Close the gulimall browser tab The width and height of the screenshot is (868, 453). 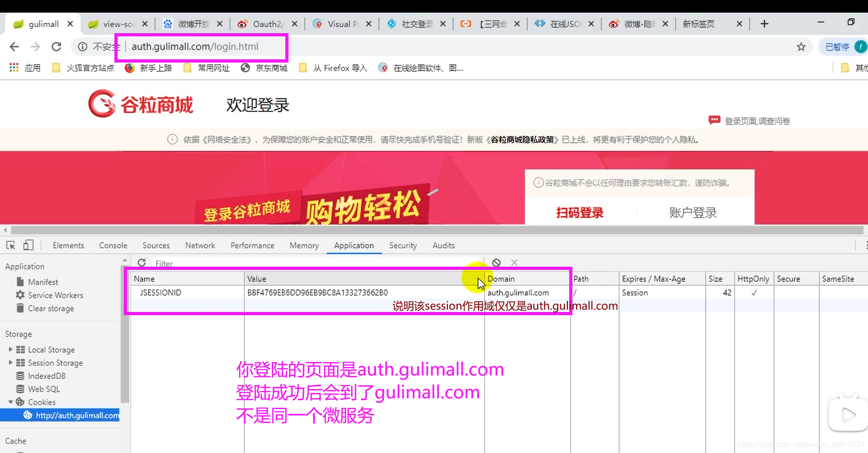(x=70, y=24)
